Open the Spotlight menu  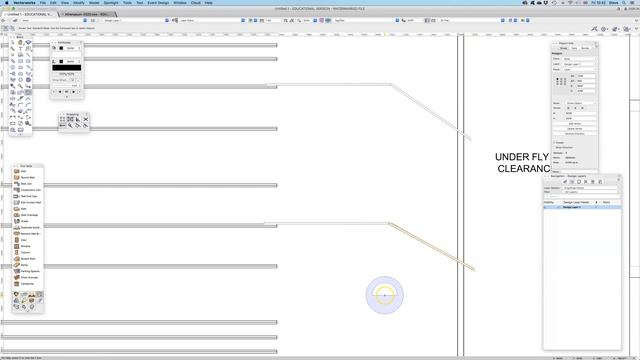(111, 2)
